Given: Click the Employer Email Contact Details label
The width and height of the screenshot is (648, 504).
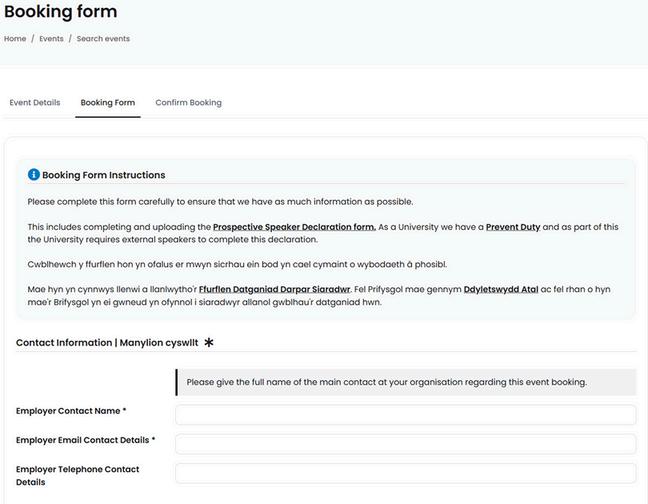Looking at the screenshot, I should 85,440.
